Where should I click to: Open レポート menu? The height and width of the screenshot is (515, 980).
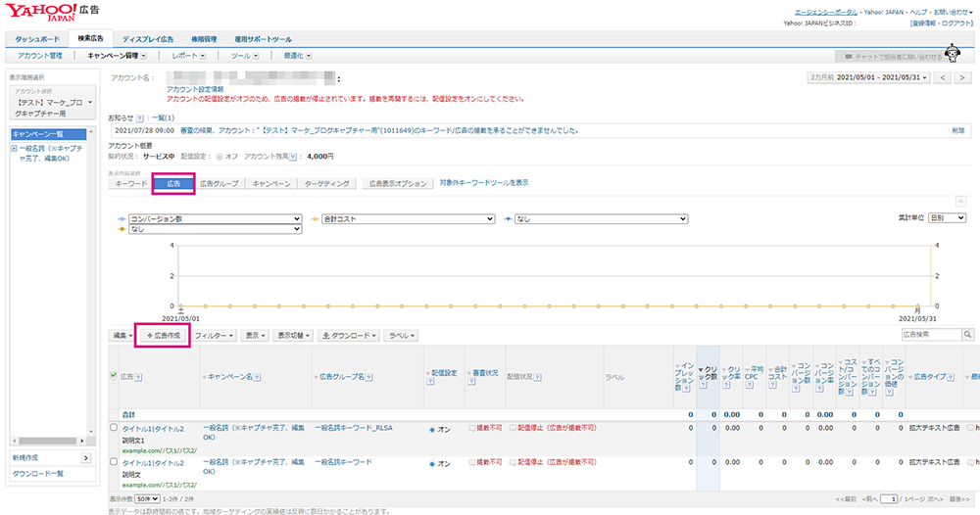pos(188,56)
